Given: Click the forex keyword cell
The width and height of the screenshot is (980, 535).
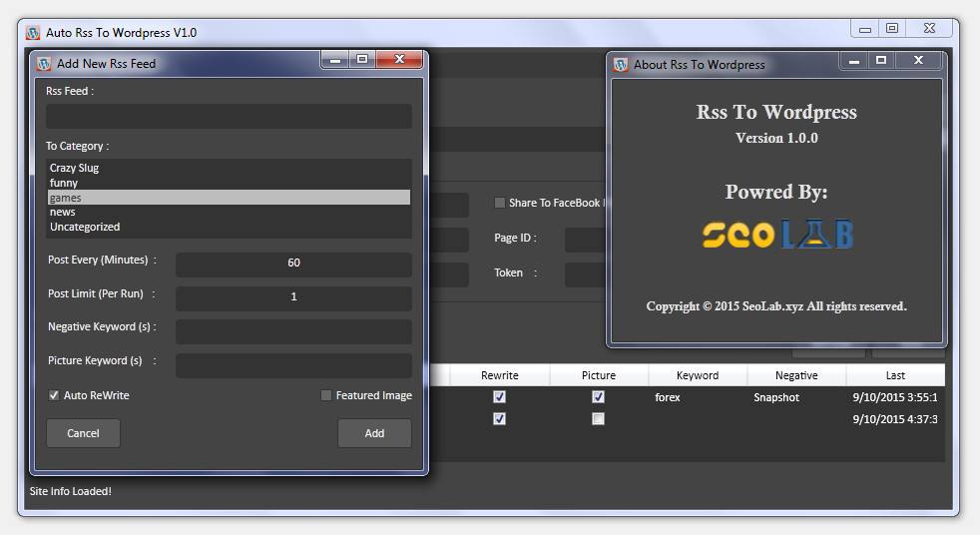Looking at the screenshot, I should pyautogui.click(x=668, y=397).
